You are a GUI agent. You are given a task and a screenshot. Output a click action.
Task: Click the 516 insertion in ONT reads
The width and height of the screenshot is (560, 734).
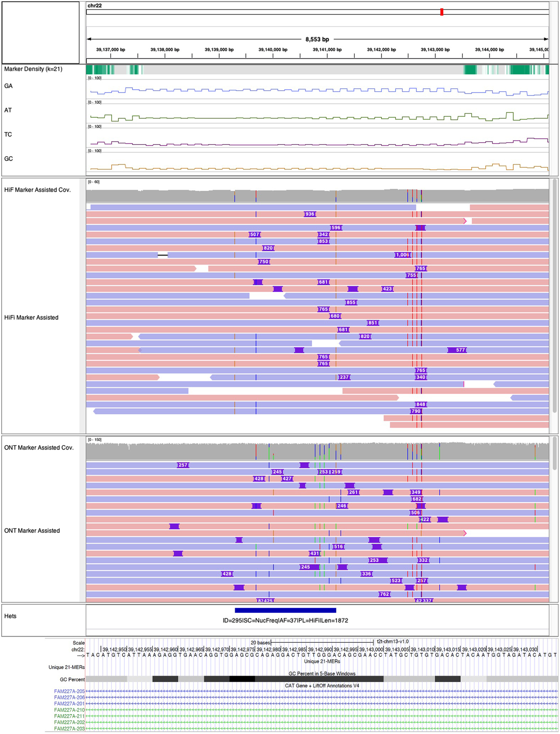coord(338,547)
